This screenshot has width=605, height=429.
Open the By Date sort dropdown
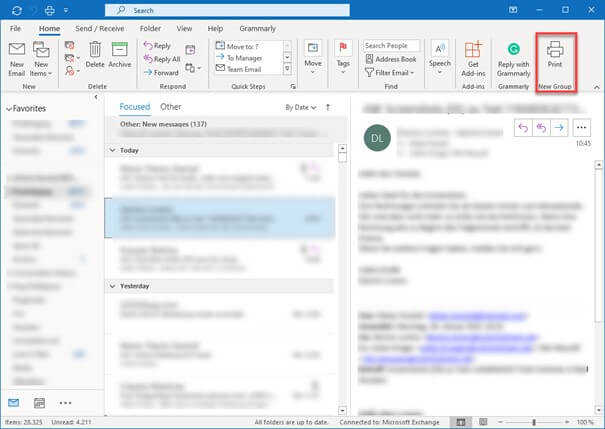[x=301, y=108]
